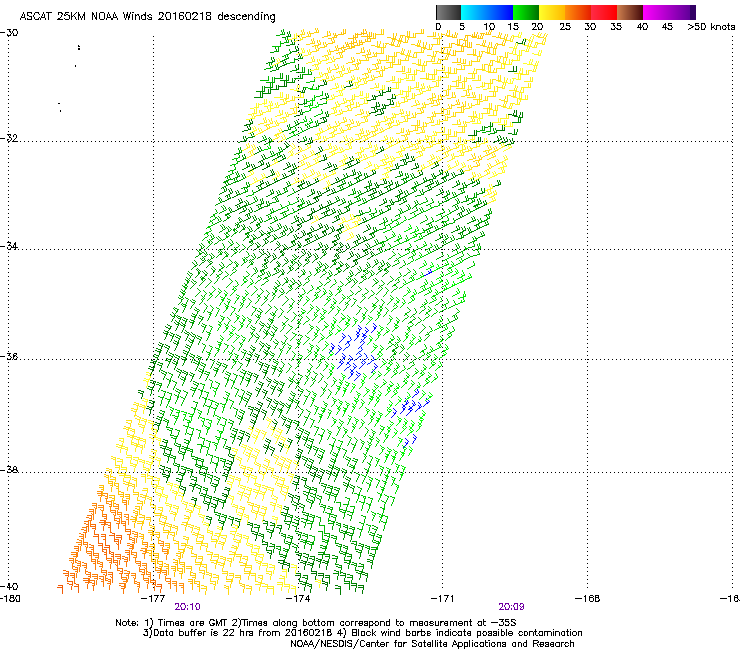Click the '30' label under the color bar
Image resolution: width=740 pixels, height=650 pixels.
[x=590, y=27]
